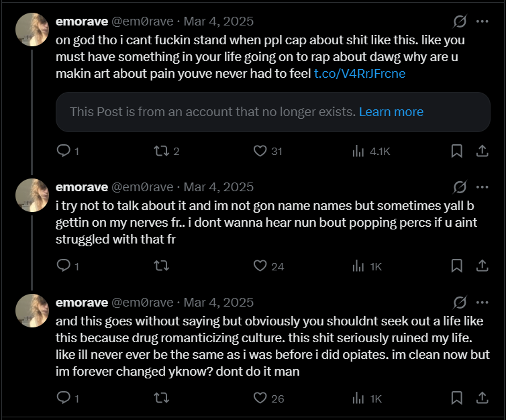This screenshot has height=420, width=506.
Task: Reply to the post about popping percs
Action: click(x=64, y=266)
